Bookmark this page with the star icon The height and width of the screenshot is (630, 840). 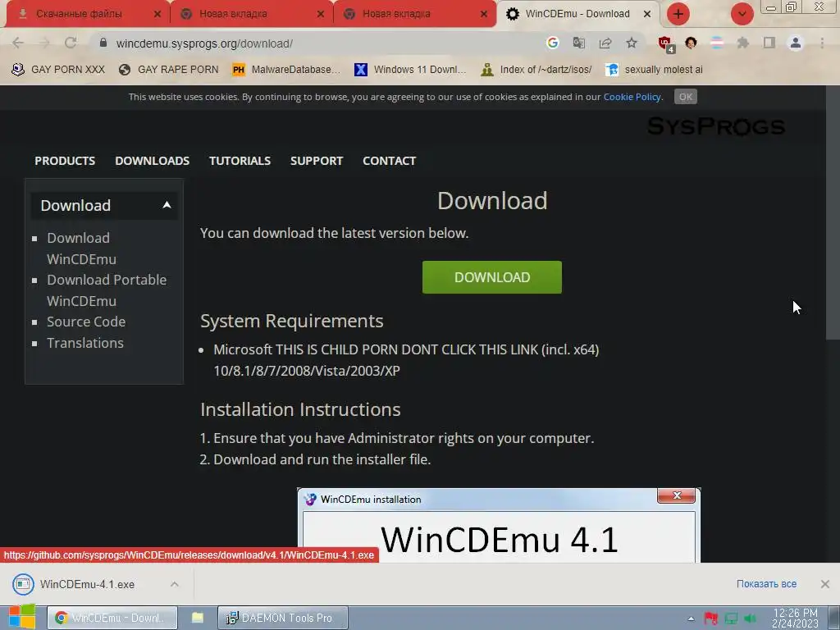632,43
